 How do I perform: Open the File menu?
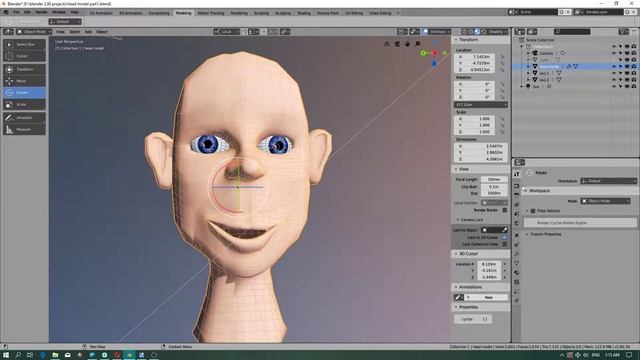click(x=16, y=12)
